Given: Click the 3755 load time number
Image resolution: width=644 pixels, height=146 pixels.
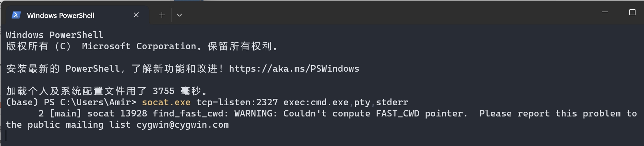Looking at the screenshot, I should tap(163, 91).
